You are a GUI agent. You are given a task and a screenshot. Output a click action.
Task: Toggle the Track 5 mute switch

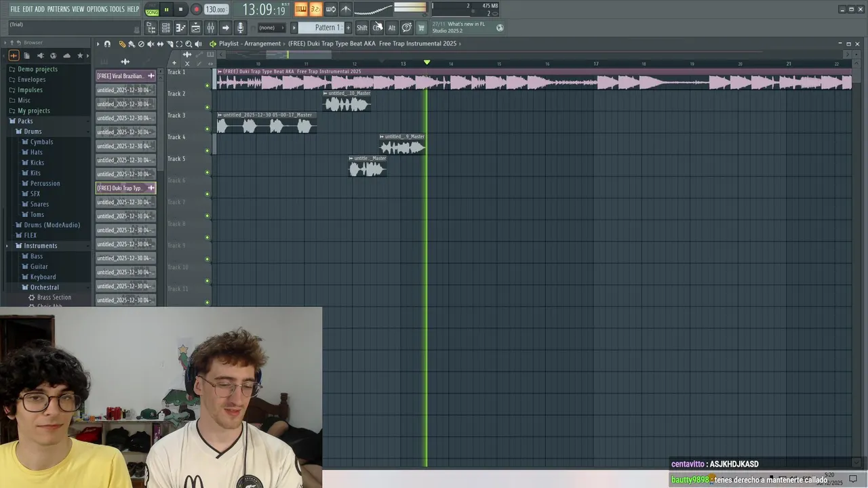(208, 172)
